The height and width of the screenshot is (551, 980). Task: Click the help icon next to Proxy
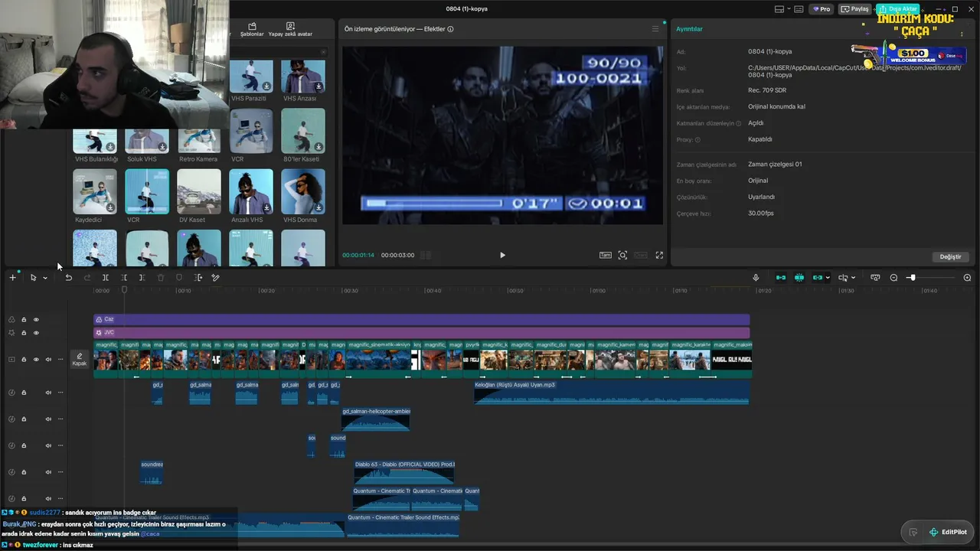(x=697, y=140)
